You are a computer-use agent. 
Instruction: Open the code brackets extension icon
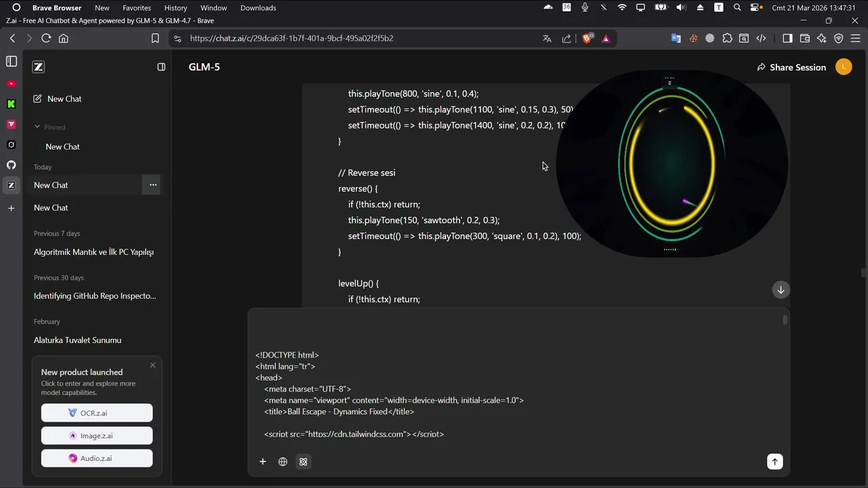(x=761, y=39)
